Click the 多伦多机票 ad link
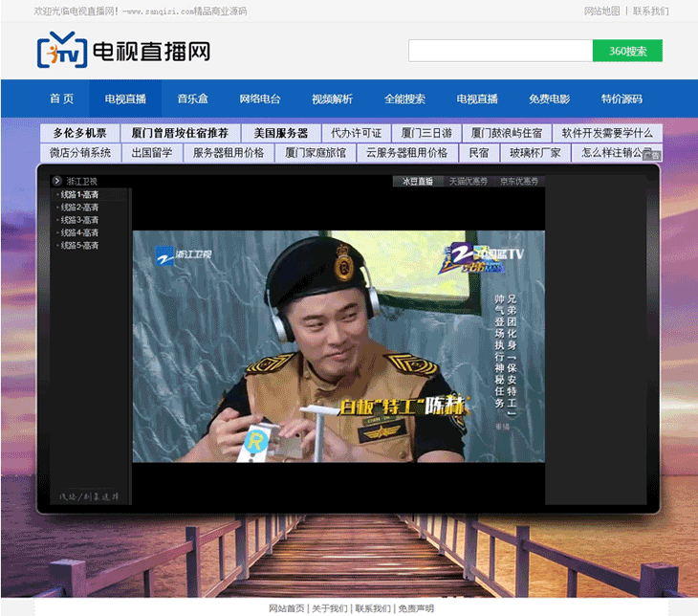Image resolution: width=698 pixels, height=616 pixels. (x=79, y=133)
